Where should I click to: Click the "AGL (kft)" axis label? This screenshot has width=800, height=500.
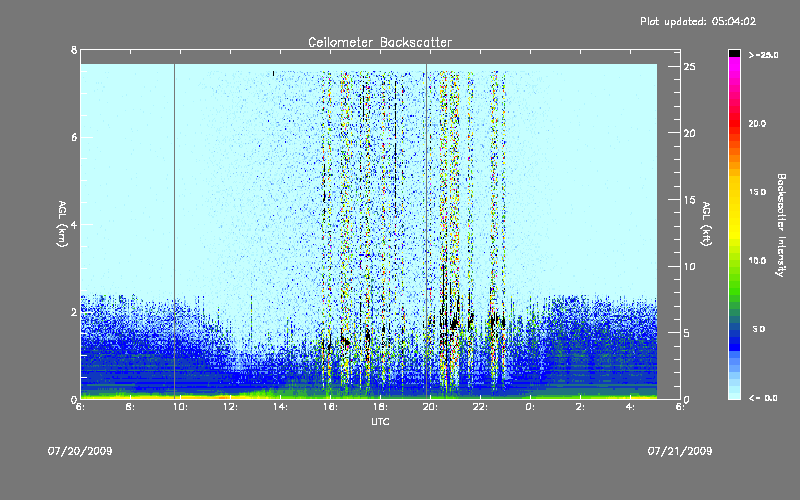click(706, 224)
